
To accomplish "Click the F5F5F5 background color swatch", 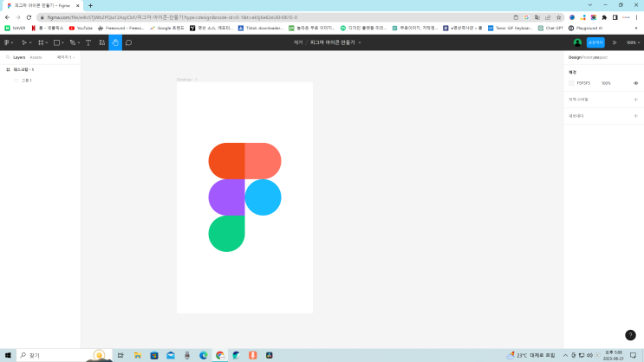I will click(x=571, y=83).
